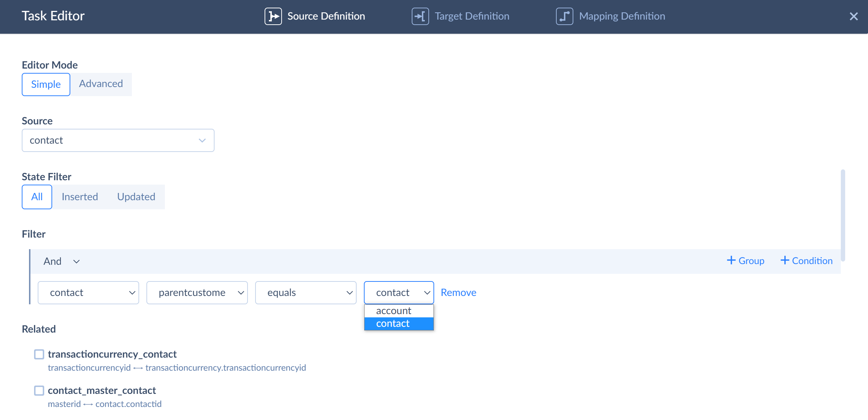Open the parentcustome field dropdown
This screenshot has width=868, height=420.
197,293
